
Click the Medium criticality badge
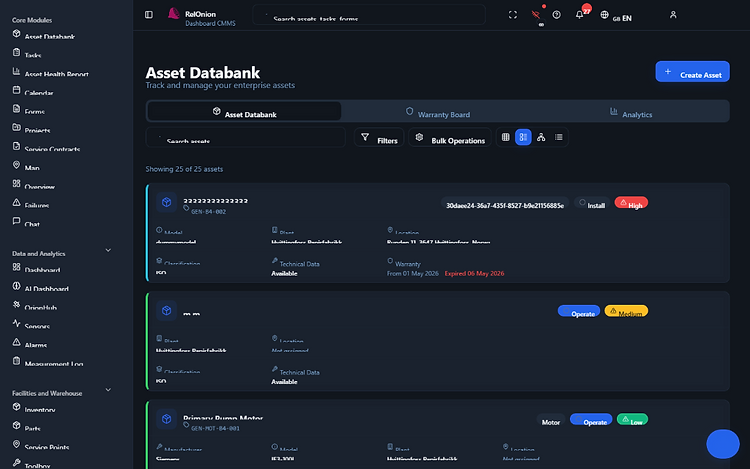[626, 311]
